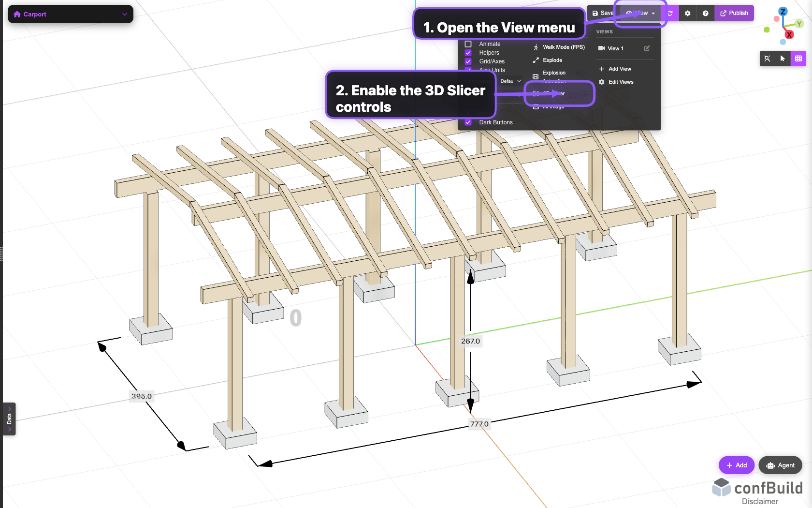Screen dimensions: 812x508
Task: Select the Walk Mode (FPS) icon
Action: tap(536, 47)
